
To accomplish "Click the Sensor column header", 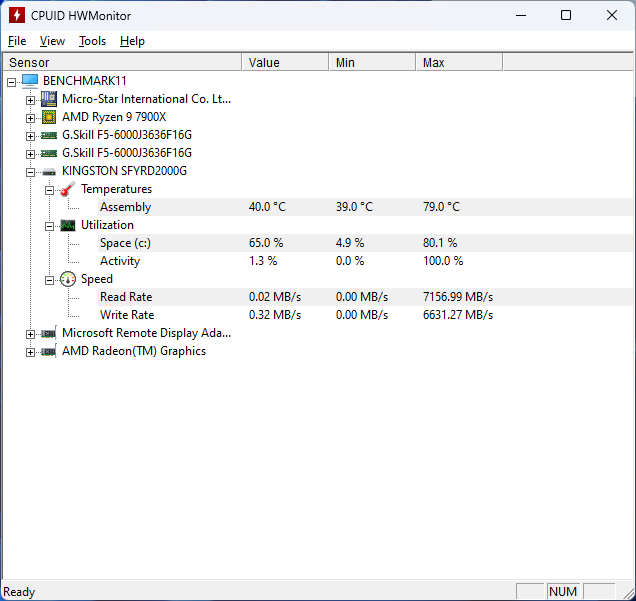I will coord(122,62).
